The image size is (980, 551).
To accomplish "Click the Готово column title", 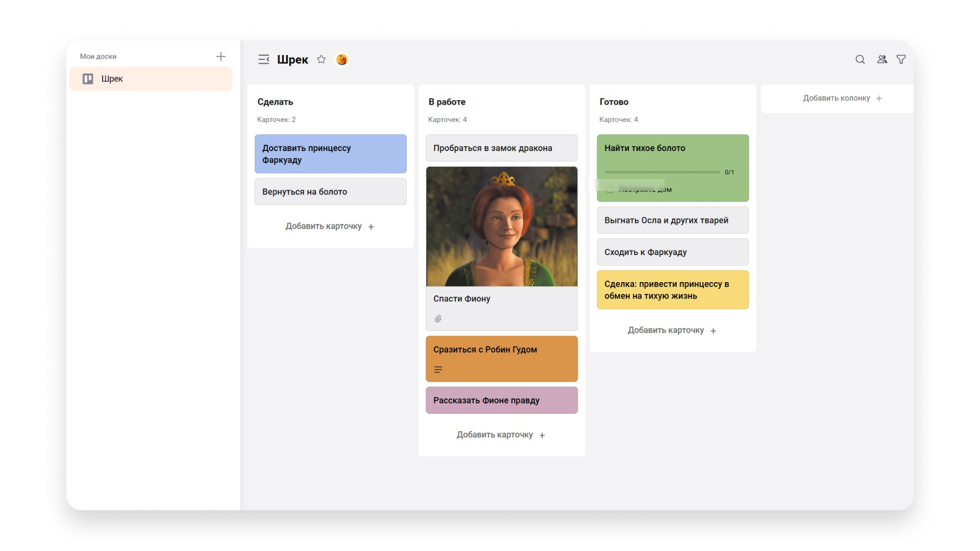I will pyautogui.click(x=614, y=102).
